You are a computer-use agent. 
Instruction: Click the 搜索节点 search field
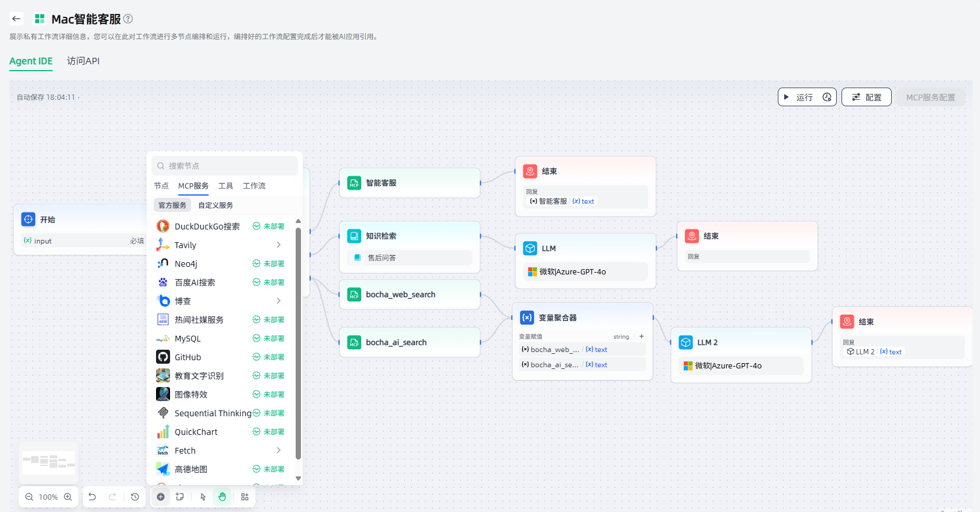coord(228,166)
